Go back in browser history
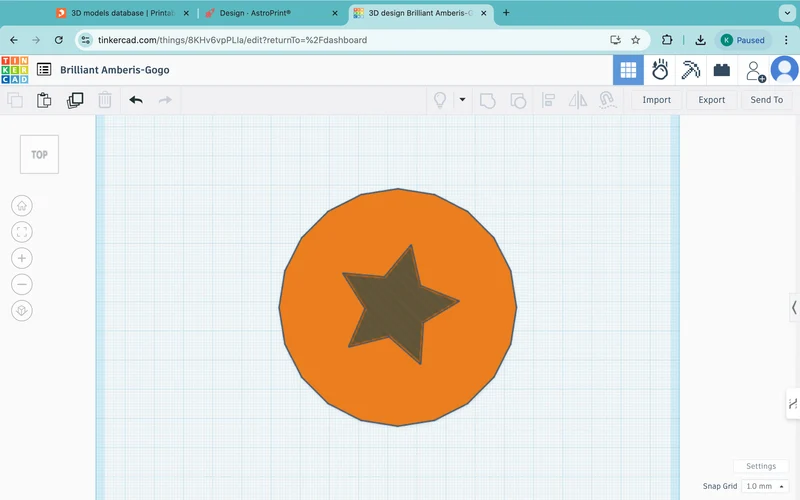Screen dimensions: 800x500 coord(14,40)
